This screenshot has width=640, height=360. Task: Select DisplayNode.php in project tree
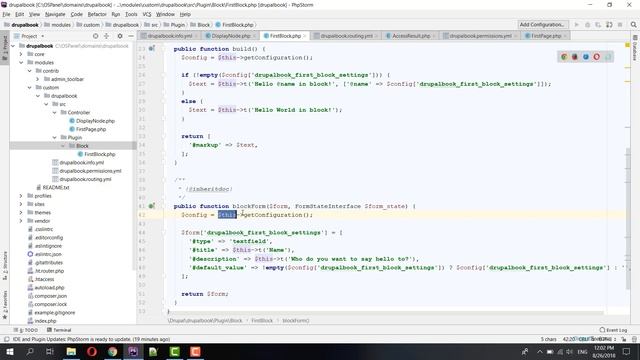point(95,121)
